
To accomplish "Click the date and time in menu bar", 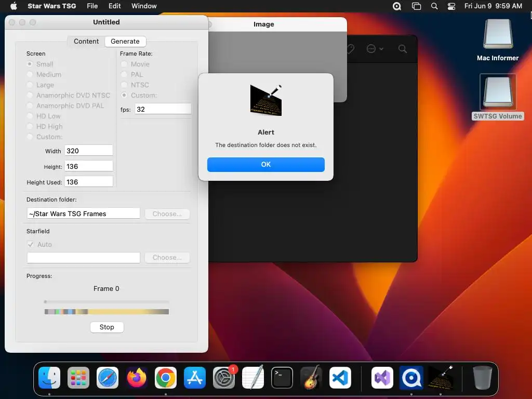I will click(x=493, y=6).
